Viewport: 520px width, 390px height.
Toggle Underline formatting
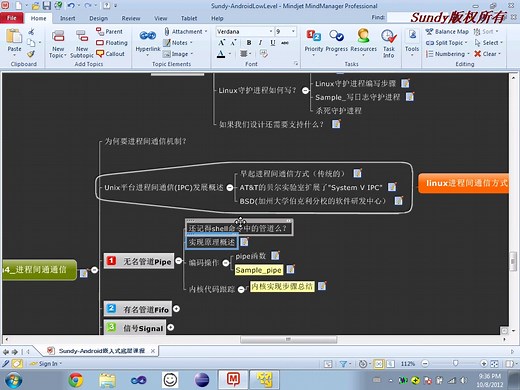[x=273, y=43]
